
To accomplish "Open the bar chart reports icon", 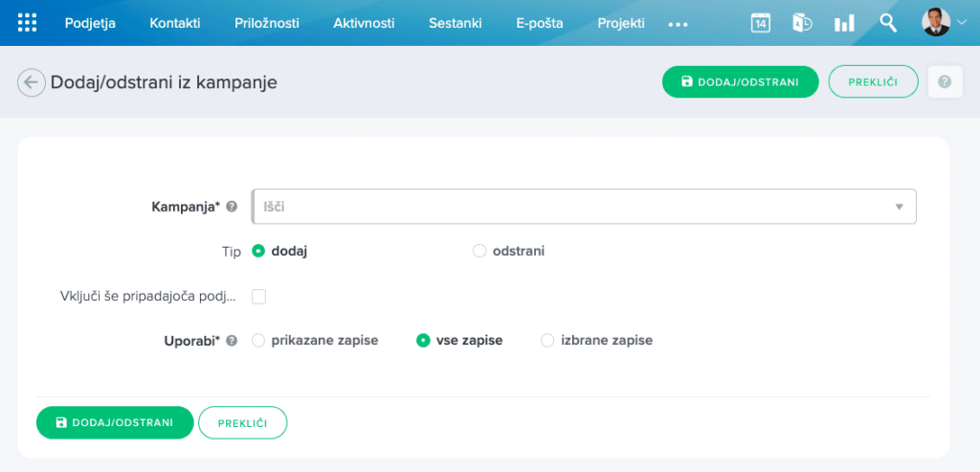I will click(844, 23).
